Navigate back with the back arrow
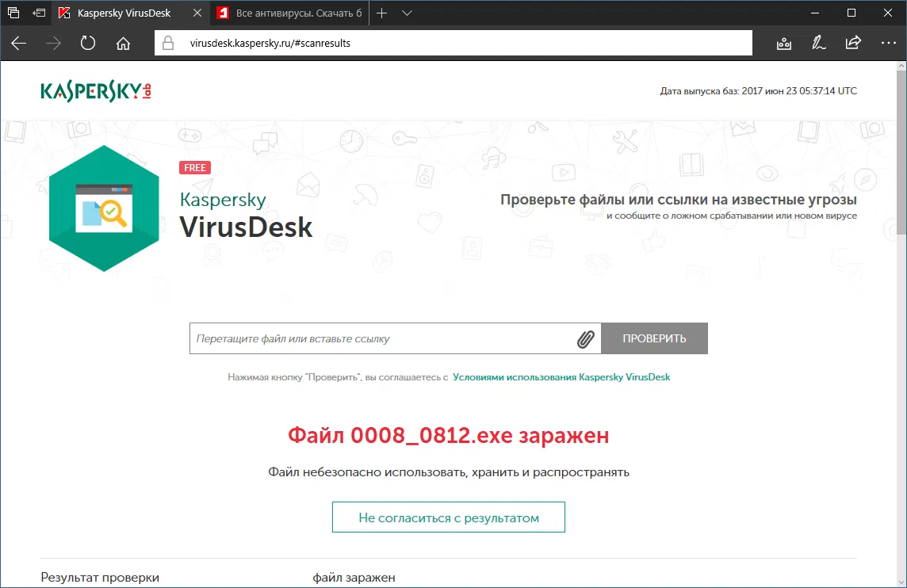Screen dimensions: 907x588 18,43
